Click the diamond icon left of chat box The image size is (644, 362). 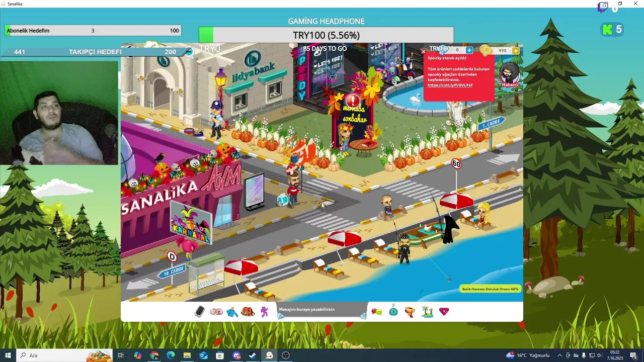click(x=281, y=316)
